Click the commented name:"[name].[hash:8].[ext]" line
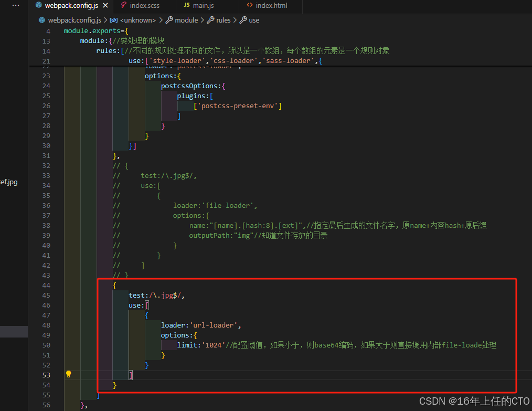This screenshot has width=532, height=411. click(x=337, y=226)
